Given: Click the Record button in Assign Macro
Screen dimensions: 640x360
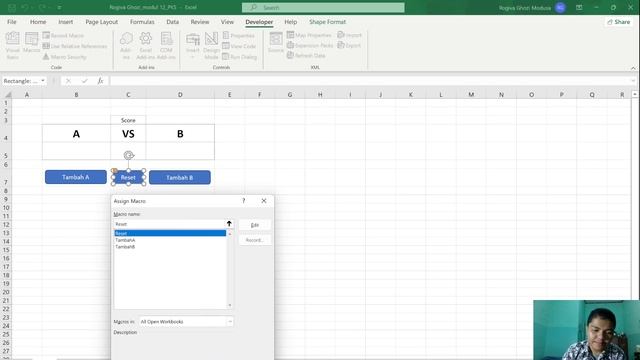Looking at the screenshot, I should [255, 240].
